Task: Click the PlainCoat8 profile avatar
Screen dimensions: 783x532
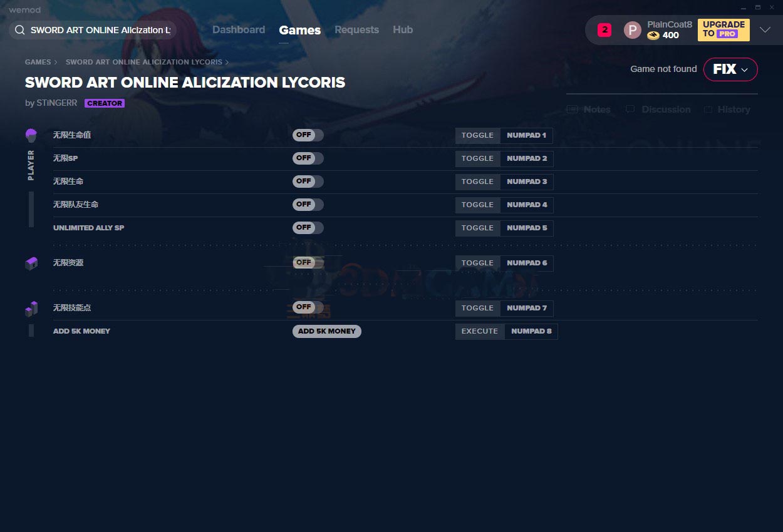Action: click(x=633, y=30)
